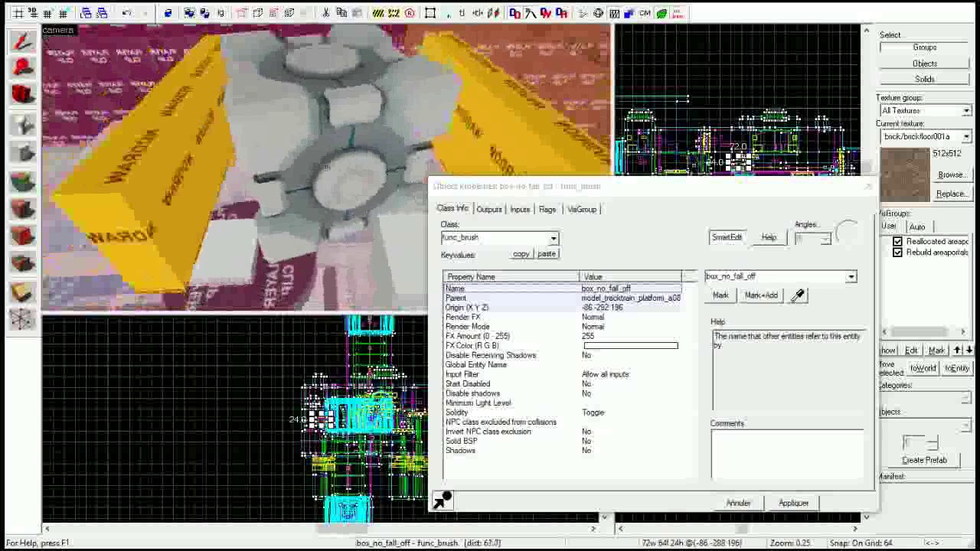Open the Class func_brush dropdown

pos(554,238)
